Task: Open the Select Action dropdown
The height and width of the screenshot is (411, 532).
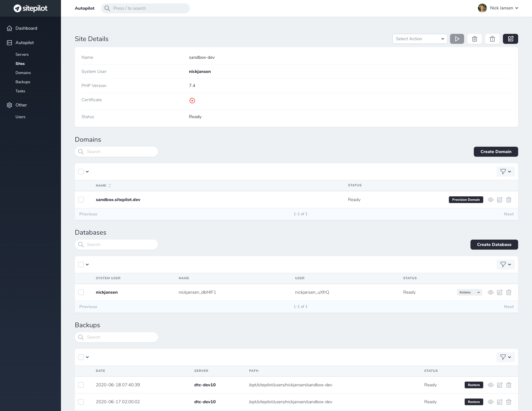Action: [420, 39]
